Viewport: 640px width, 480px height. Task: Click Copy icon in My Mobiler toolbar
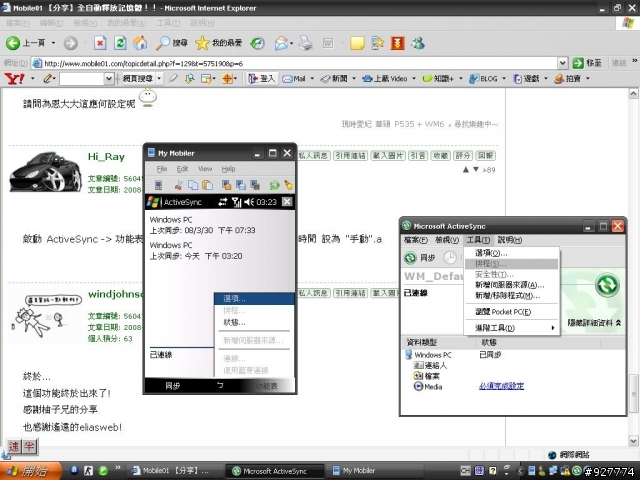tap(193, 185)
